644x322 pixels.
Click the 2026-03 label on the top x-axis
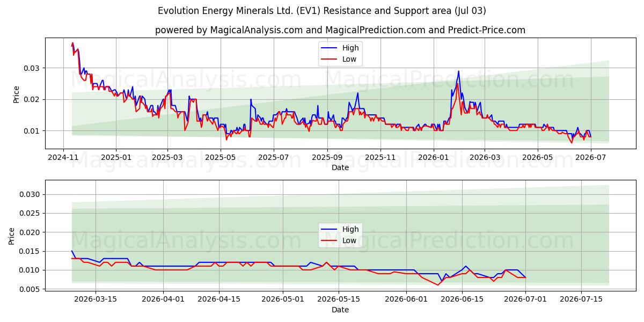485,157
